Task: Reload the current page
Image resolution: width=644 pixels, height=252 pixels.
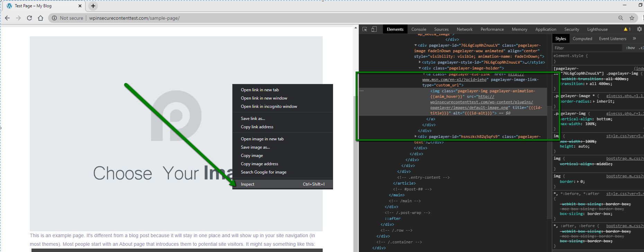Action: tap(29, 18)
